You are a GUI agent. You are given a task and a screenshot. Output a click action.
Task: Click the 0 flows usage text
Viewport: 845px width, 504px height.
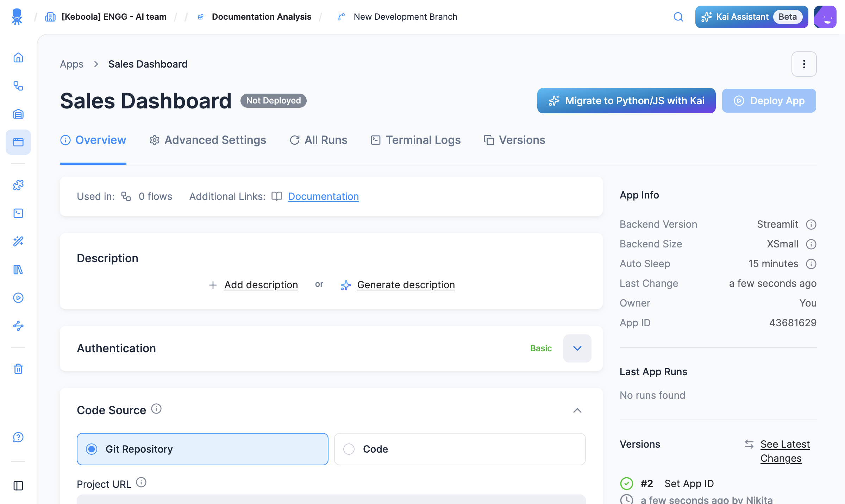pyautogui.click(x=155, y=196)
